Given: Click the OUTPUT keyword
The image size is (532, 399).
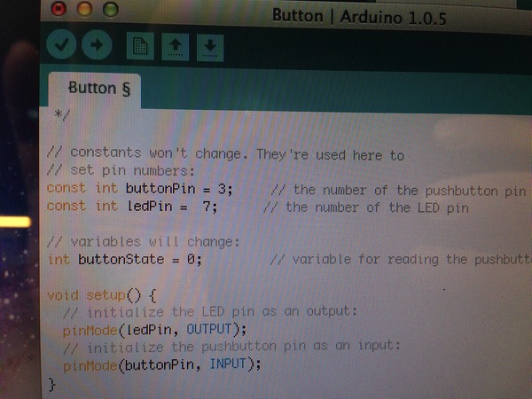Looking at the screenshot, I should coord(209,329).
